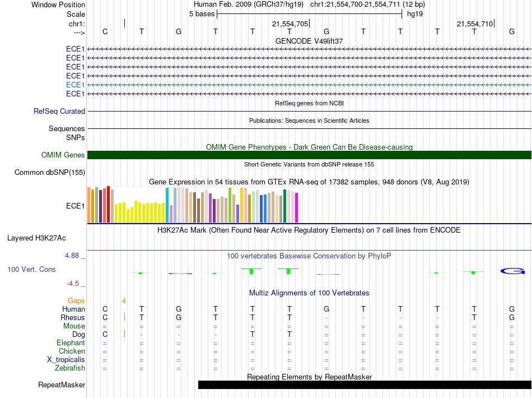
Task: Select the Elephant species row label
Action: [x=71, y=343]
